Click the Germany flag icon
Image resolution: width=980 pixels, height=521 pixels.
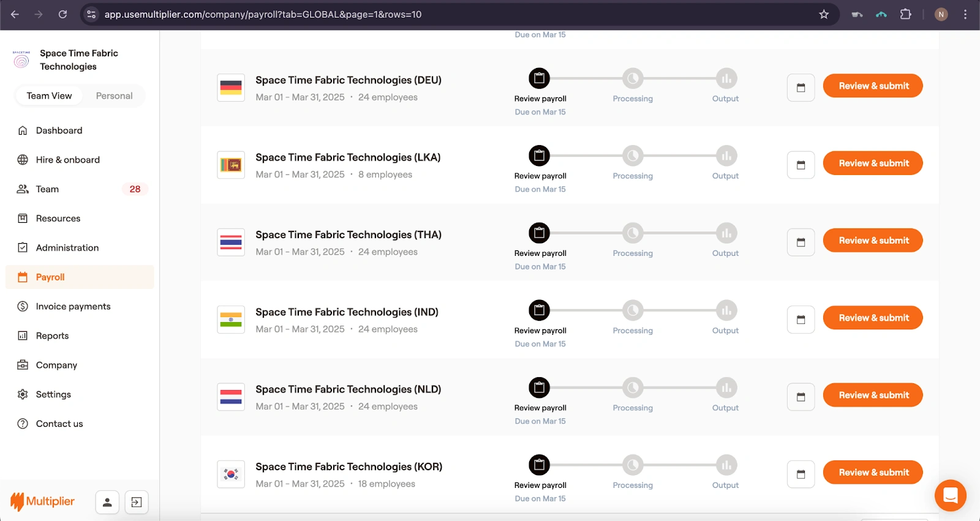pyautogui.click(x=231, y=88)
